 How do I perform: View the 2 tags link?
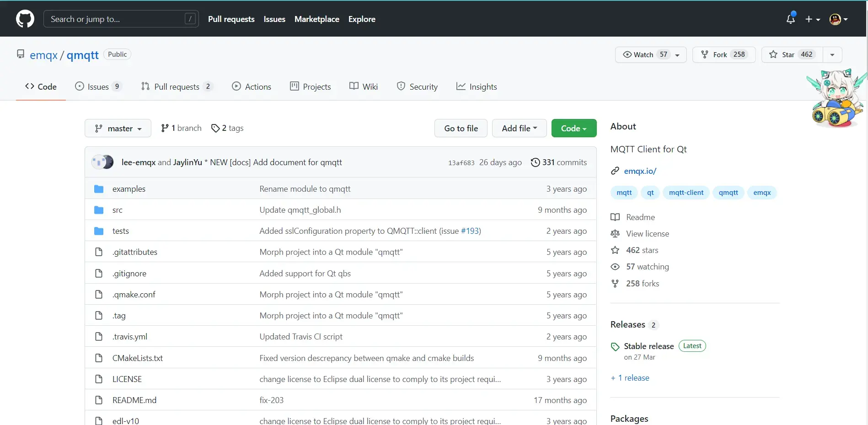pyautogui.click(x=227, y=128)
